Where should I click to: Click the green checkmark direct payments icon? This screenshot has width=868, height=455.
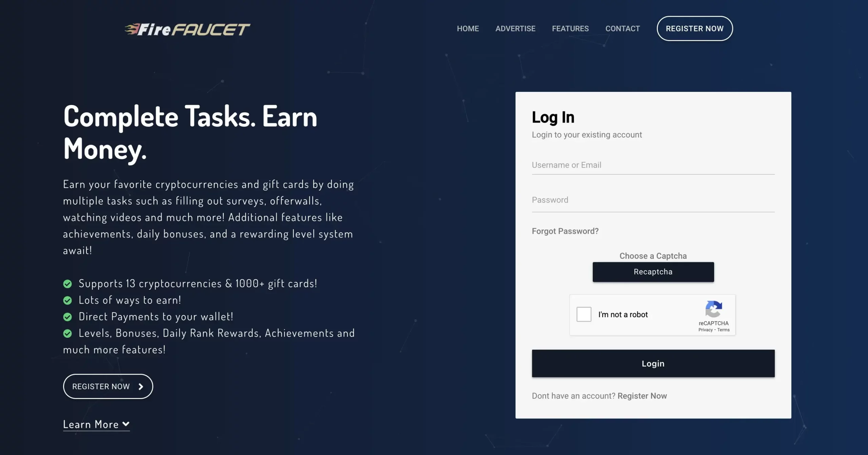click(67, 317)
